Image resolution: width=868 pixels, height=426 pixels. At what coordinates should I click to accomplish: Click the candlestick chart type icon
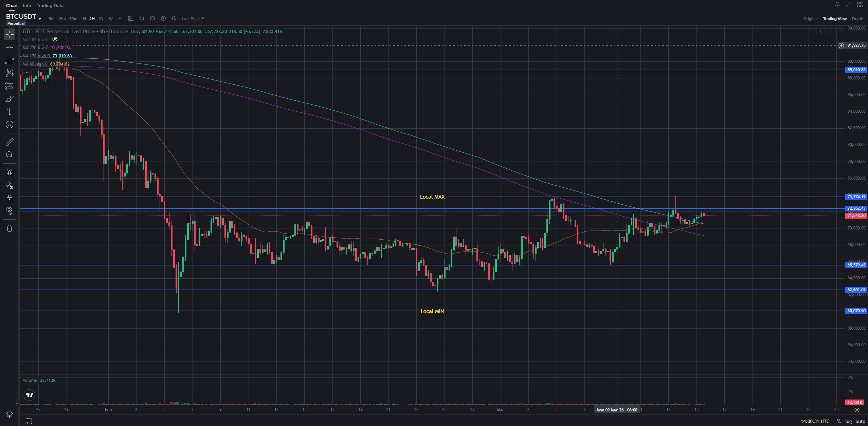click(x=142, y=19)
